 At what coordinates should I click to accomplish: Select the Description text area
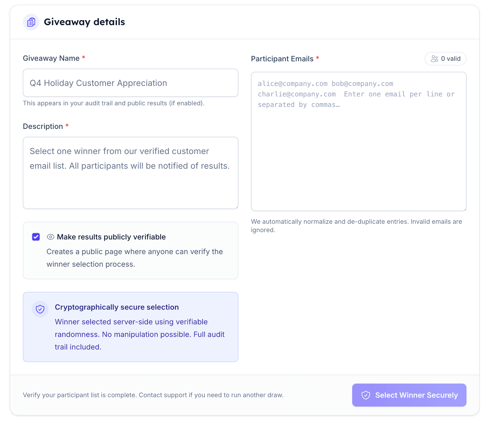tap(130, 173)
